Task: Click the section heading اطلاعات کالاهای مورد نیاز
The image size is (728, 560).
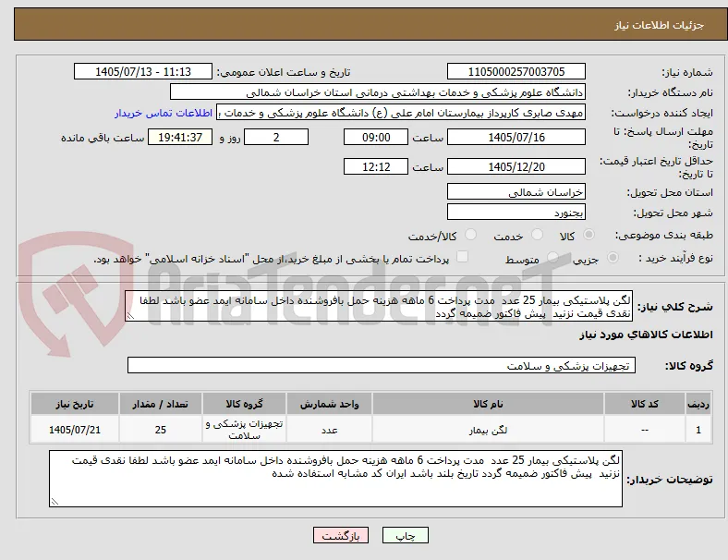Action: (646, 335)
